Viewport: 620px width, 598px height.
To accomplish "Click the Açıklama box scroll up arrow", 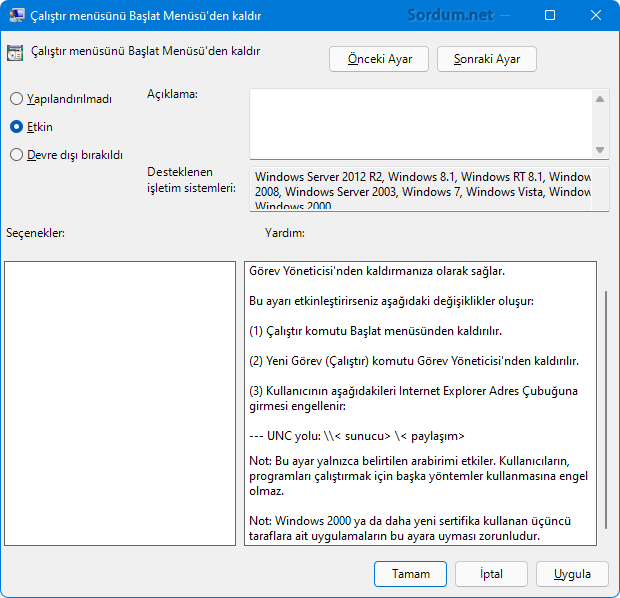I will (x=600, y=99).
